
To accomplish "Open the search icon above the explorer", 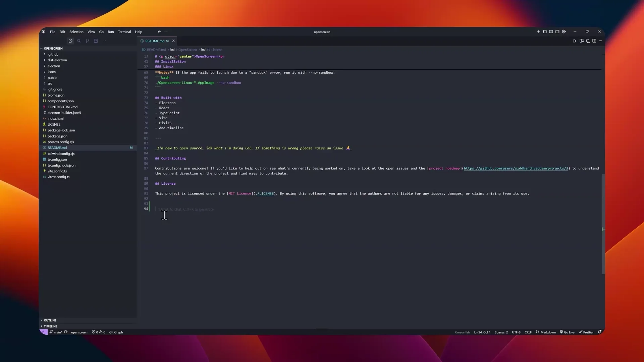I will [x=79, y=41].
